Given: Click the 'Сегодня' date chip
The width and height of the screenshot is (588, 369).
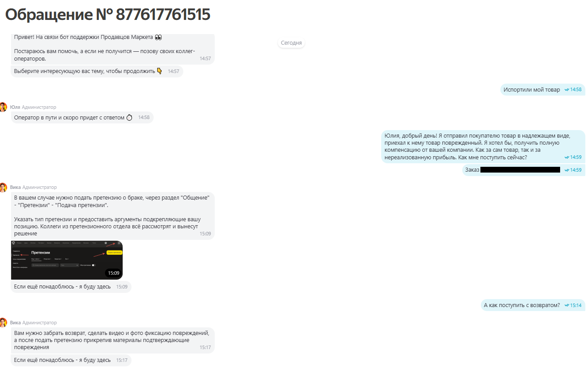Looking at the screenshot, I should (x=291, y=43).
